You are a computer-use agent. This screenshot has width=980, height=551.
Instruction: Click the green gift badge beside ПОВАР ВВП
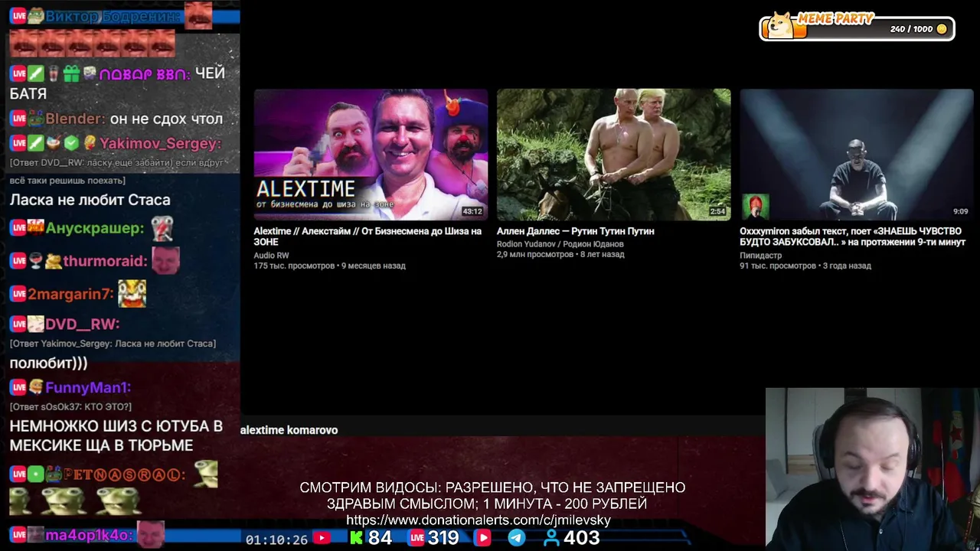point(71,74)
